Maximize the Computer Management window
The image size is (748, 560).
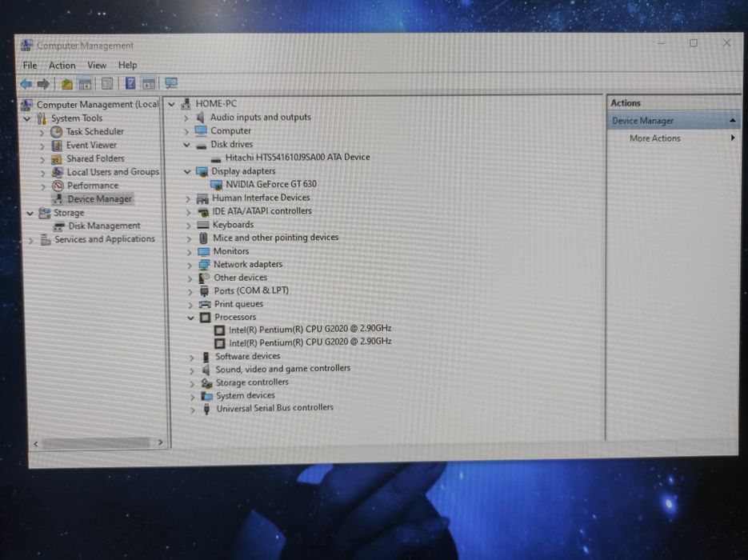[x=693, y=43]
